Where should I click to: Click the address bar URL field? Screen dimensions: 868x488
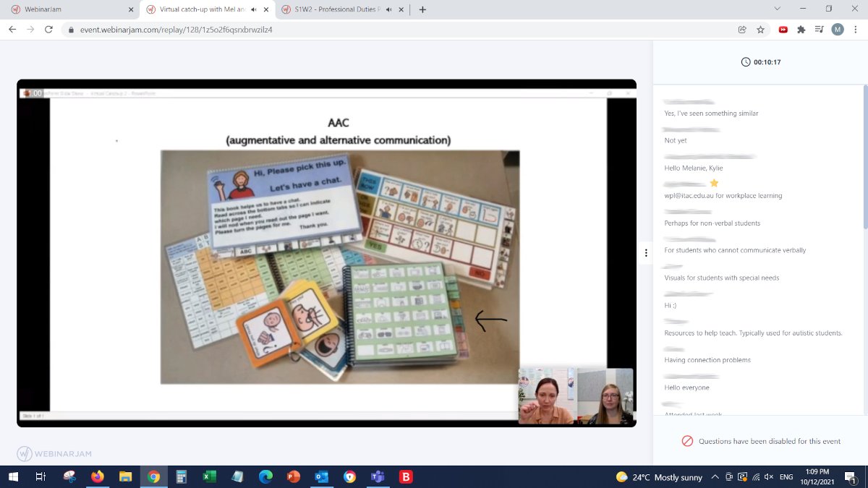coord(398,30)
